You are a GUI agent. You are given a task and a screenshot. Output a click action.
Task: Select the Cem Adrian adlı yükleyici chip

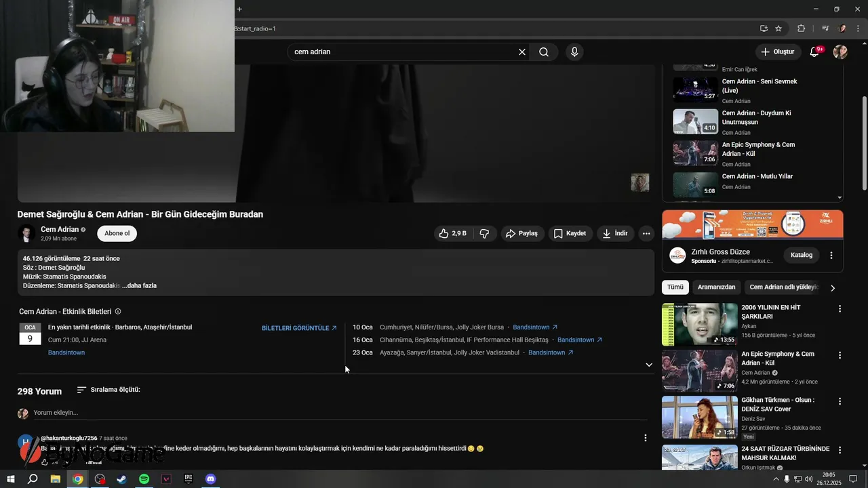(x=783, y=287)
